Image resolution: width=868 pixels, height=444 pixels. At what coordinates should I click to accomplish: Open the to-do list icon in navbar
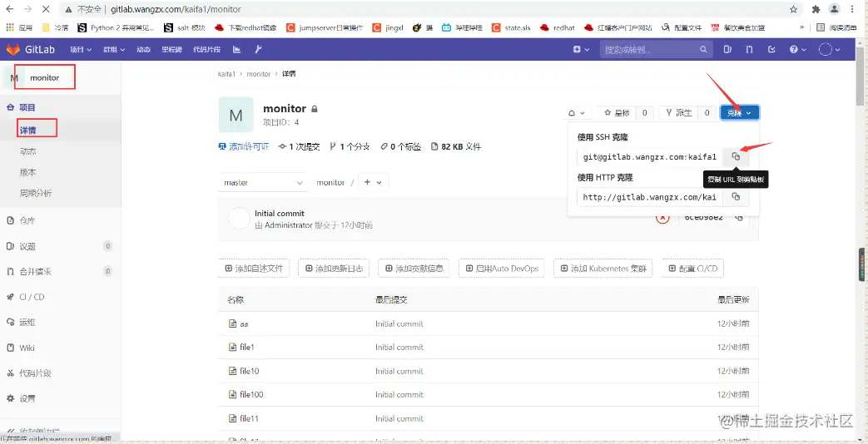(771, 49)
